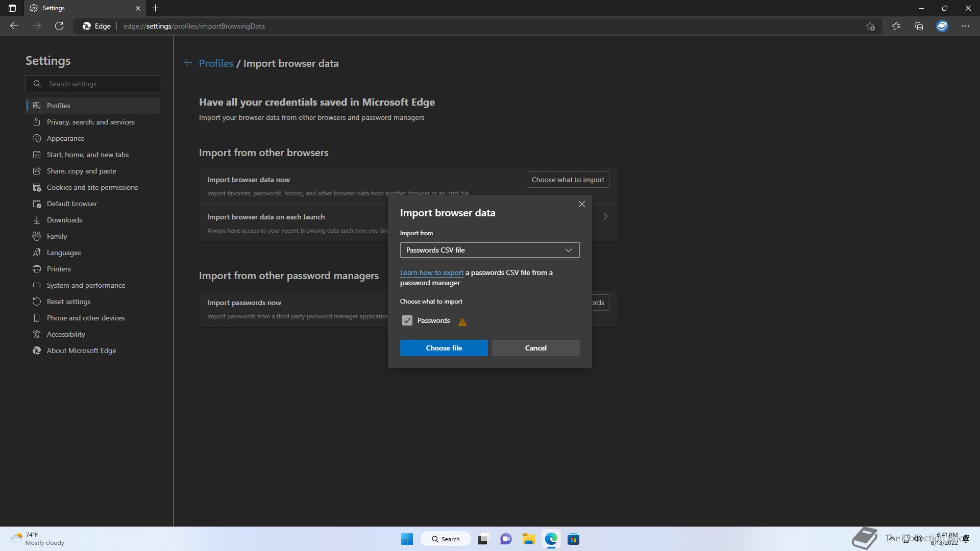Open About Microsoft Edge
The width and height of the screenshot is (980, 551).
(93, 350)
